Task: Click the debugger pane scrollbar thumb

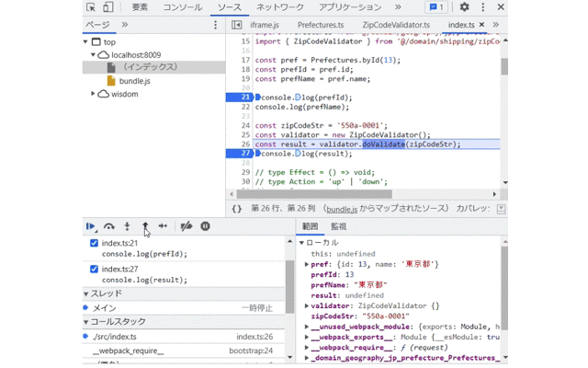Action: pos(289,287)
